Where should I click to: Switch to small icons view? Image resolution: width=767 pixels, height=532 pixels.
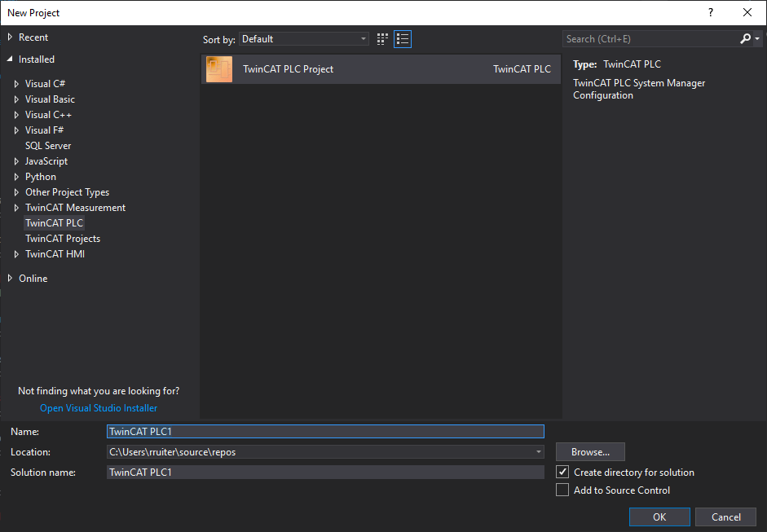click(383, 39)
